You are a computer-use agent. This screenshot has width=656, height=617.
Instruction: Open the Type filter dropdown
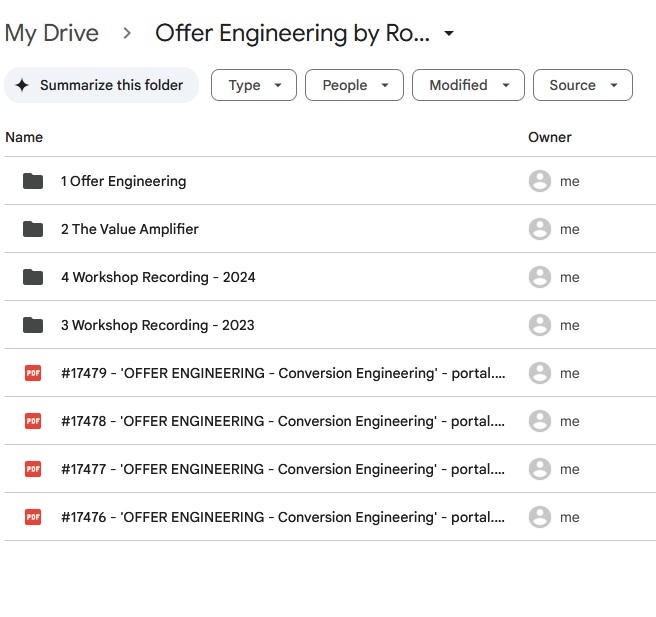tap(254, 85)
